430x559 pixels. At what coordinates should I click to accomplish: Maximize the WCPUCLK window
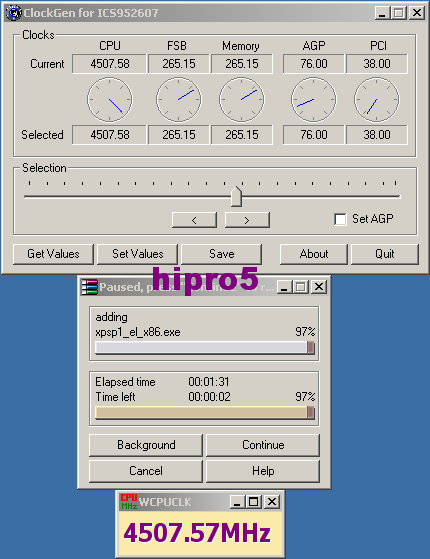coord(254,502)
